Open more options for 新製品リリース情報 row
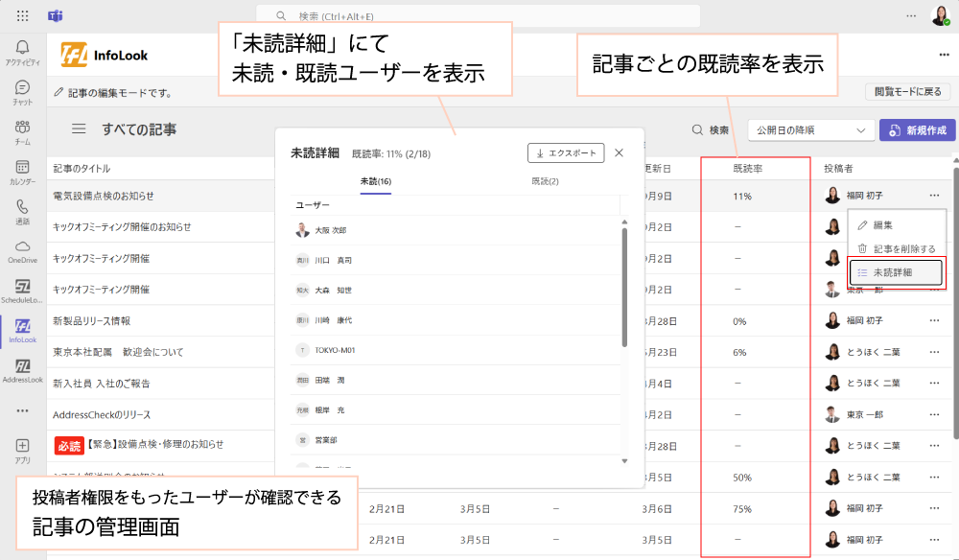 pyautogui.click(x=934, y=320)
